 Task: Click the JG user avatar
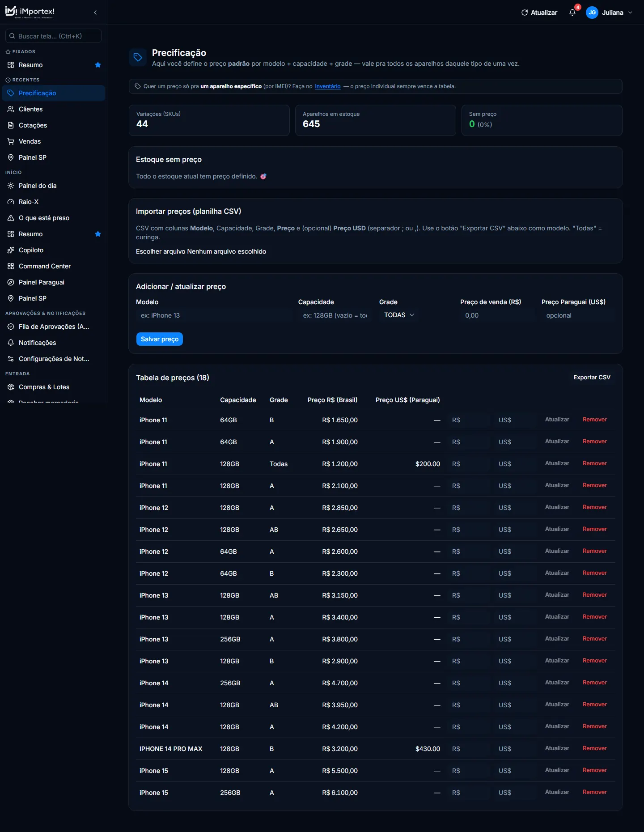(592, 13)
